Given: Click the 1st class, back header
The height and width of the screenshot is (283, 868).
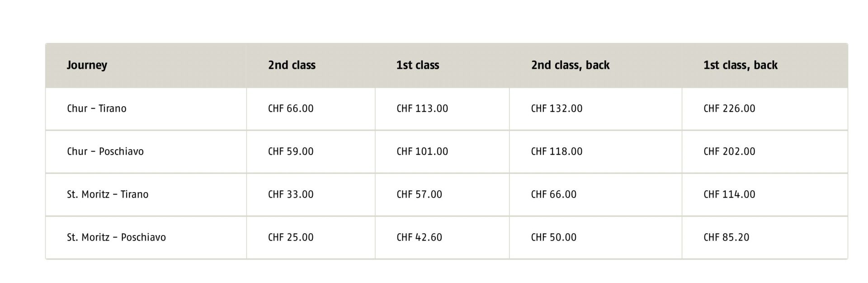Looking at the screenshot, I should tap(740, 65).
